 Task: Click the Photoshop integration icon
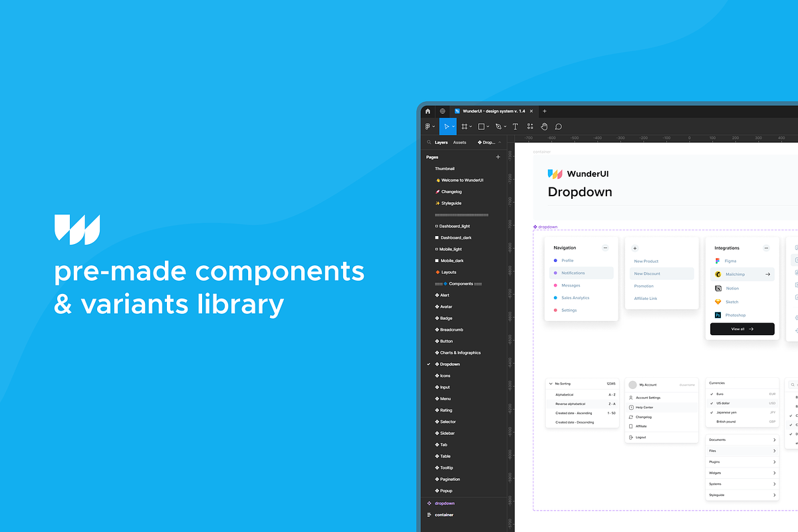point(718,315)
